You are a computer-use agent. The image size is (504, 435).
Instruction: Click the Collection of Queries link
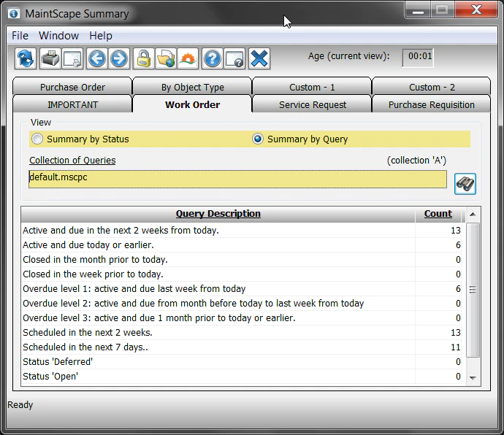[72, 161]
